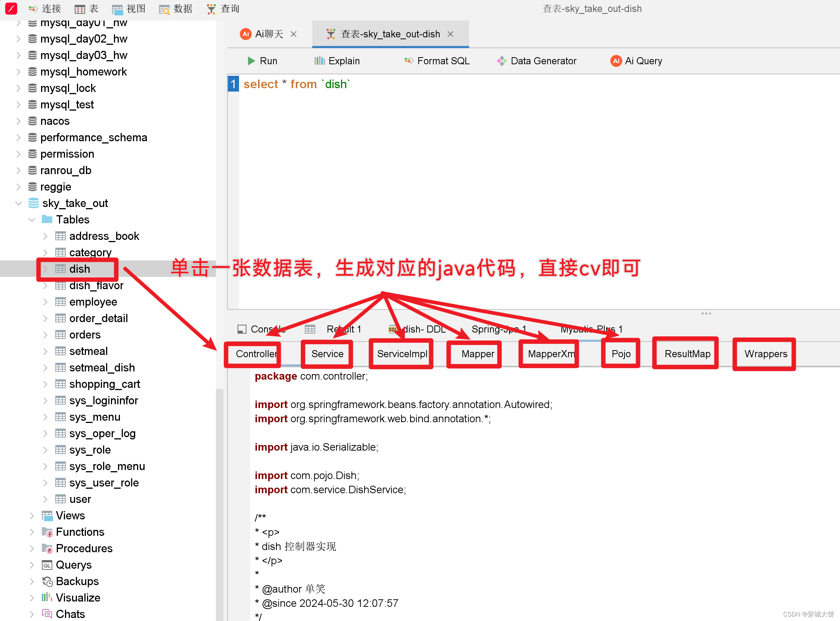Click the 表 table icon in the top toolbar
840x621 pixels.
[x=80, y=9]
